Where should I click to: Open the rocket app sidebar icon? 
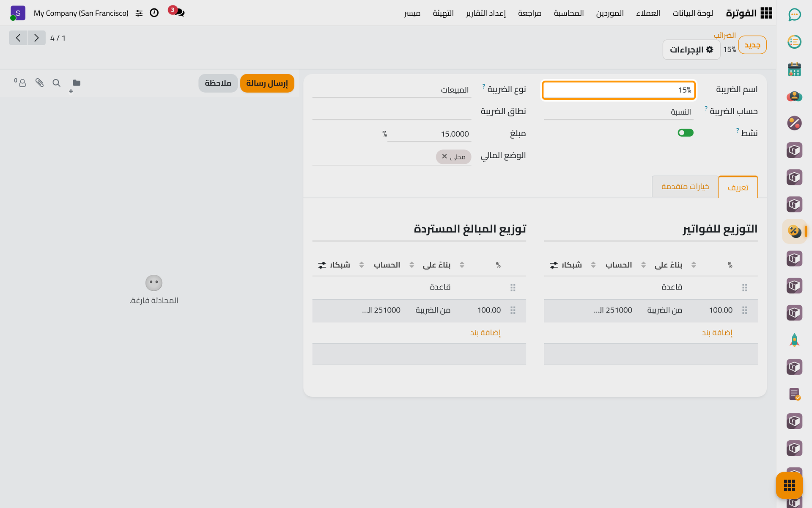pos(794,340)
